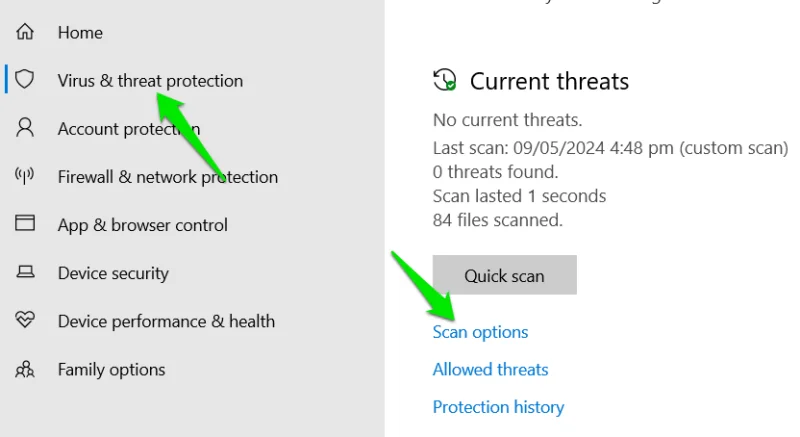Click the Current threats clock-shield icon

click(x=445, y=81)
